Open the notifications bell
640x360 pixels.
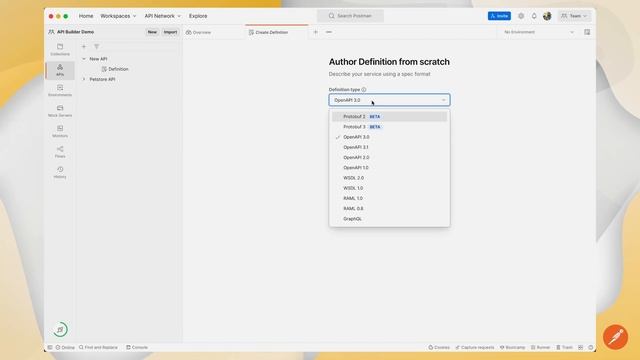coord(534,16)
